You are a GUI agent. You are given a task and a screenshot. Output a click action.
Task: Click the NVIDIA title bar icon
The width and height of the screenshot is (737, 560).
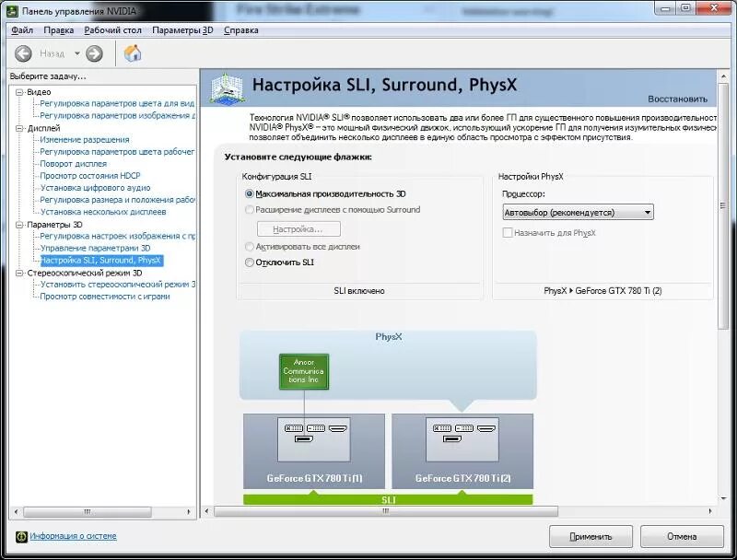click(13, 11)
